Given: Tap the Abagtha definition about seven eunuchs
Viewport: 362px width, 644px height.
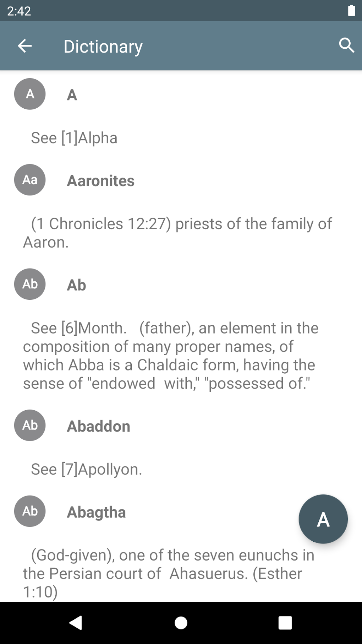Looking at the screenshot, I should click(169, 573).
